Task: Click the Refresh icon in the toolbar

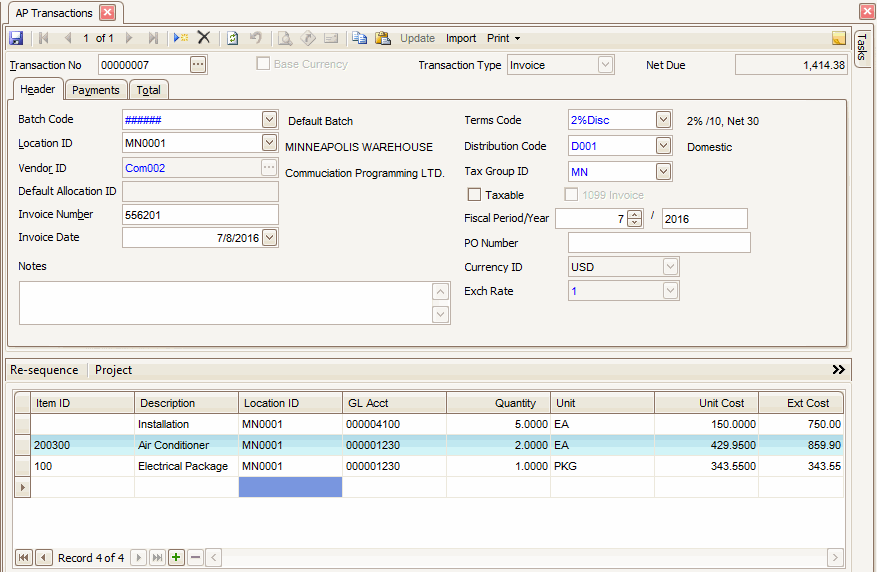Action: coord(232,38)
